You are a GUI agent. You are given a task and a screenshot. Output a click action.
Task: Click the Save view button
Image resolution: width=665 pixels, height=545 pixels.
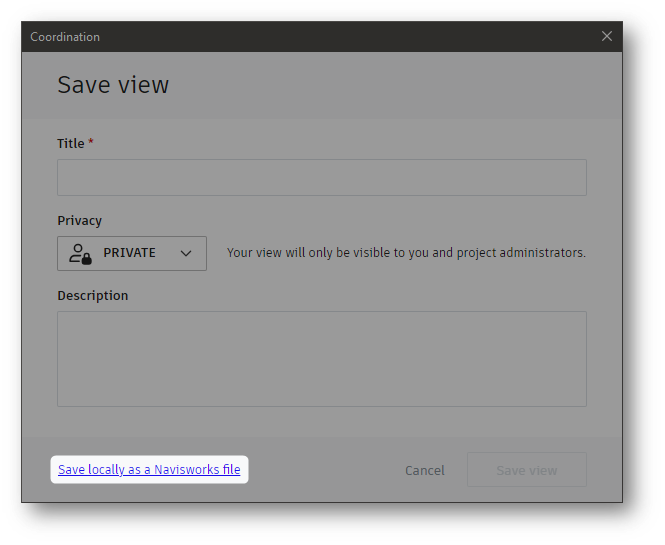[x=527, y=470]
